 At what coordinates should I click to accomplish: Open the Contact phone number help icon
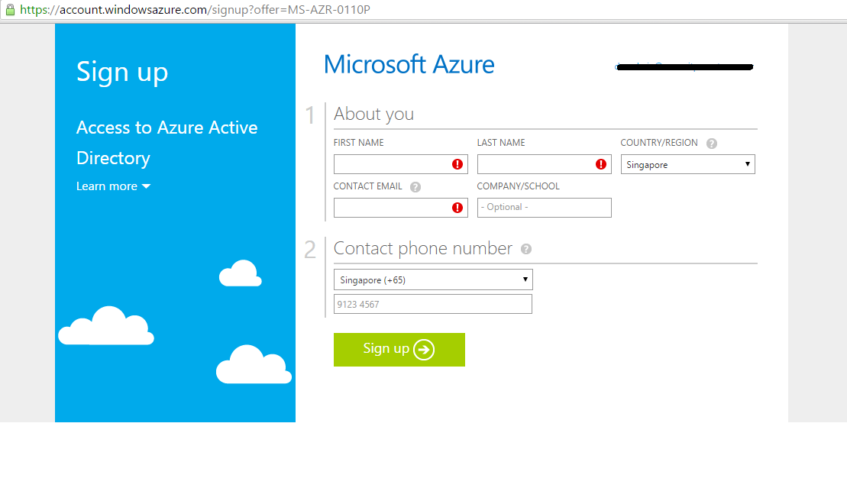(526, 249)
